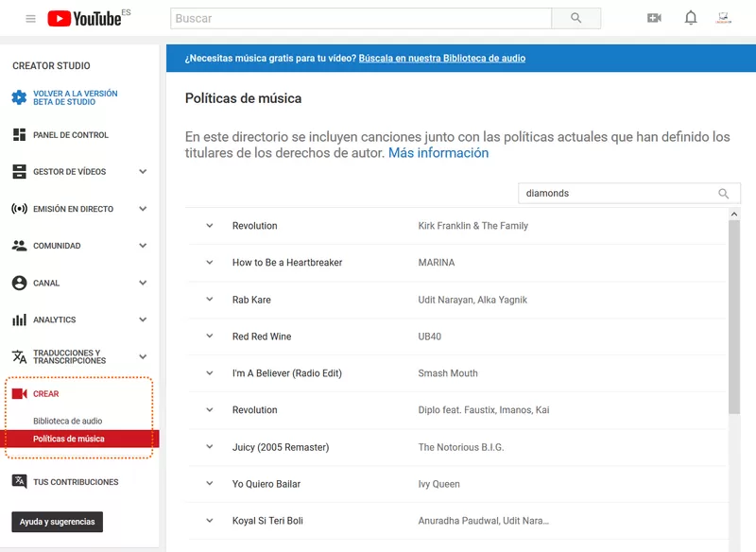Viewport: 756px width, 552px height.
Task: Expand How to Be a Heartbreaker policy
Action: (210, 262)
